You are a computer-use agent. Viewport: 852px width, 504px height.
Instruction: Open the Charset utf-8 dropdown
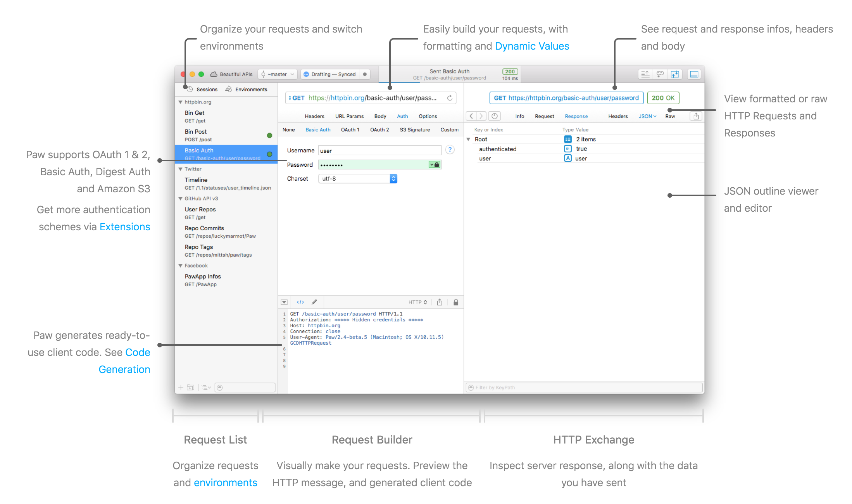coord(393,178)
